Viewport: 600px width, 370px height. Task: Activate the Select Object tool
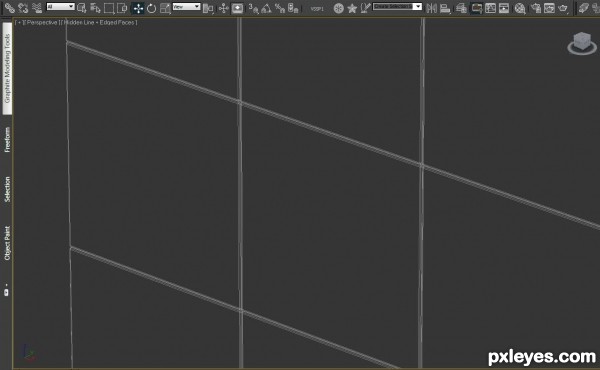(x=82, y=8)
